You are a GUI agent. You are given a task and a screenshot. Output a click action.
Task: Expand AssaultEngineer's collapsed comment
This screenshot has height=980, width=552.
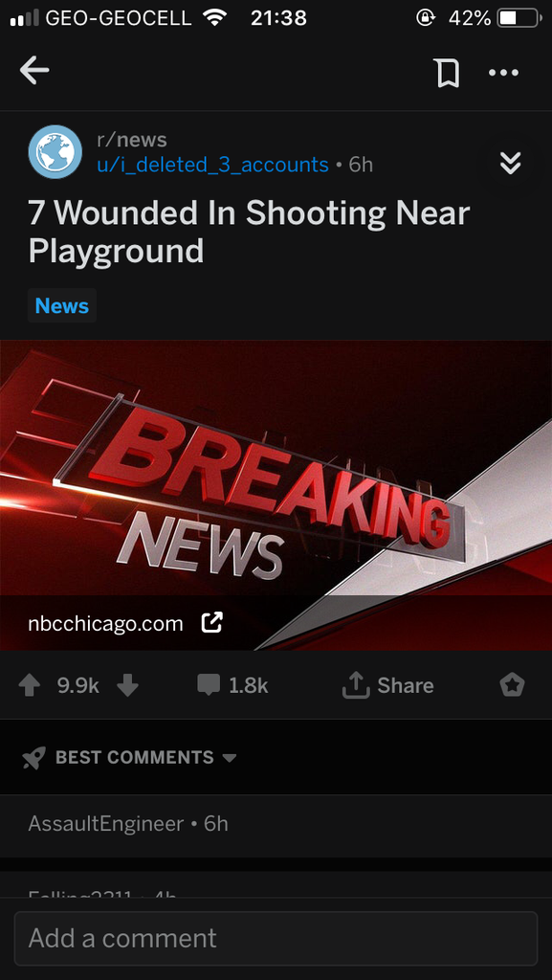[x=276, y=825]
